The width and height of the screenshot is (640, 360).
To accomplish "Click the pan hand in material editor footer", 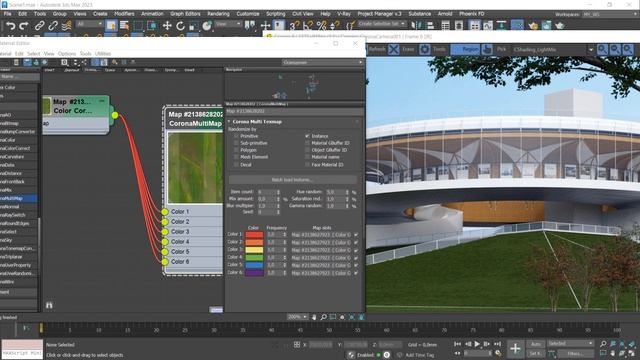I will [x=314, y=317].
